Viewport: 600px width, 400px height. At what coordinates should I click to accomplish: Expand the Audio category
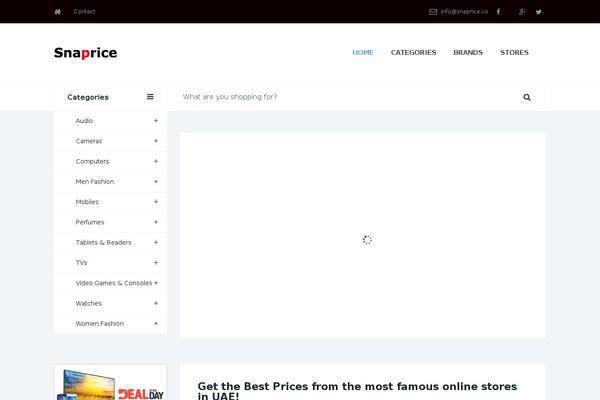click(x=156, y=121)
